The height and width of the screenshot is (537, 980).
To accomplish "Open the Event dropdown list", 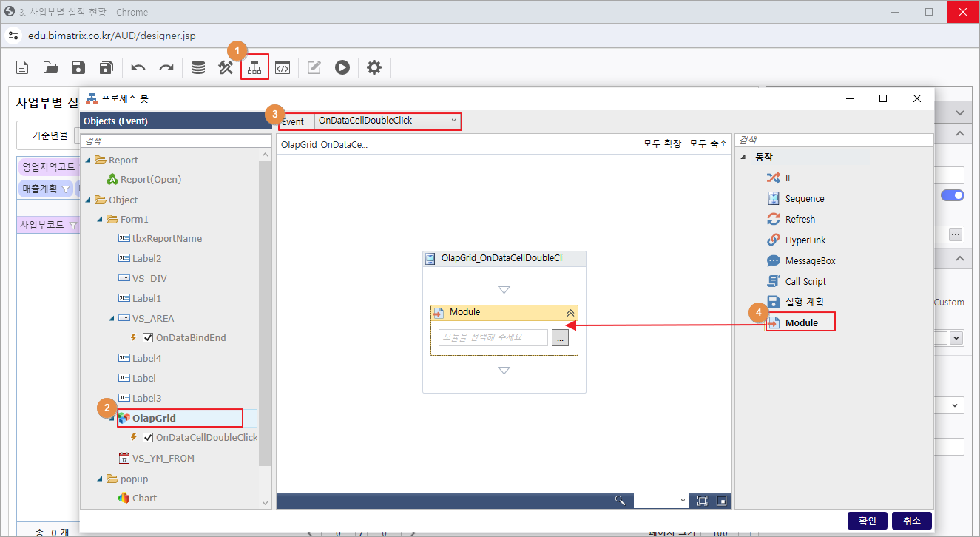I will (388, 121).
